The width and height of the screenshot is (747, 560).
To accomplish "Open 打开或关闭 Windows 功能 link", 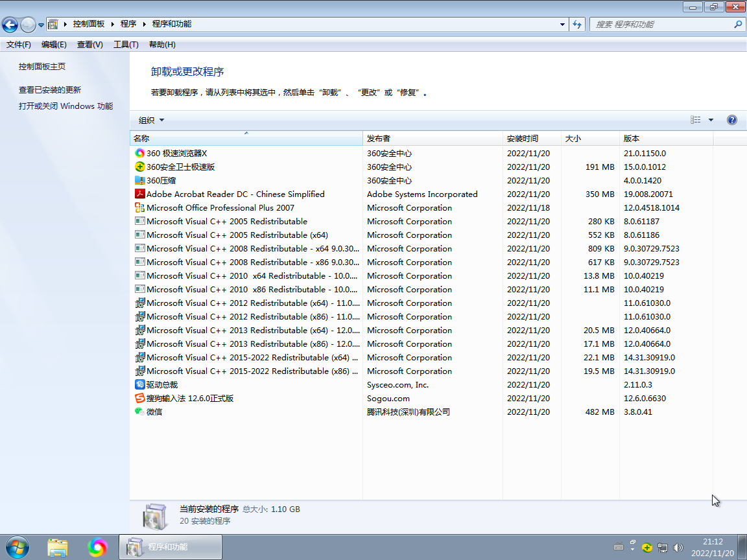I will [65, 106].
